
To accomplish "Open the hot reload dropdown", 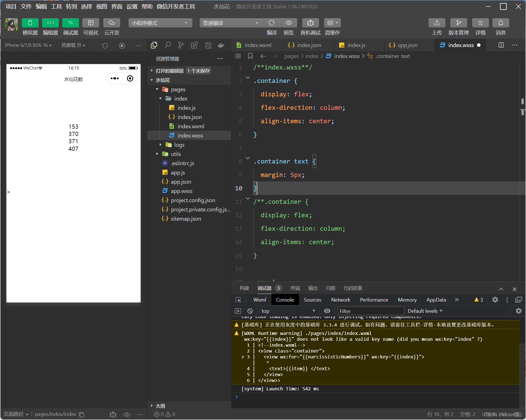I will click(73, 45).
